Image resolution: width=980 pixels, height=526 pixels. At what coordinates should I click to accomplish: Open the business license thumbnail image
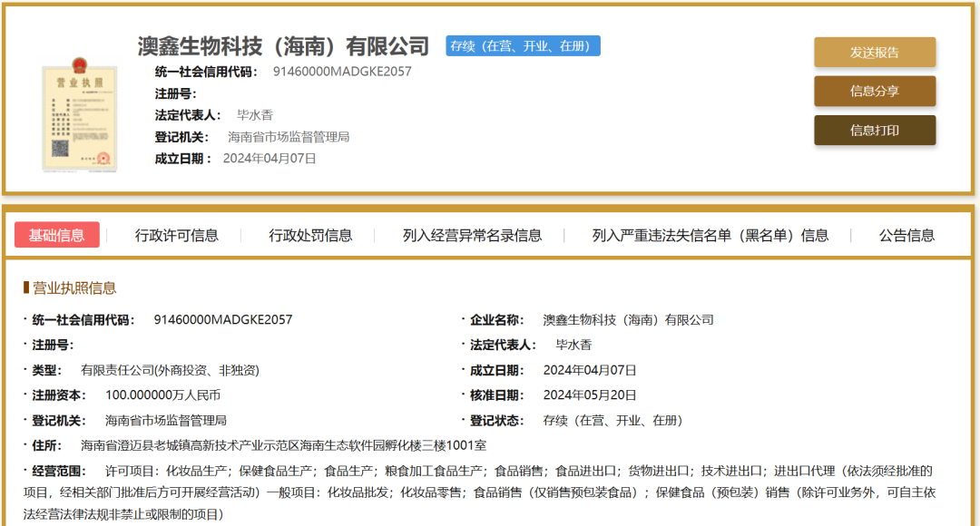(x=79, y=117)
